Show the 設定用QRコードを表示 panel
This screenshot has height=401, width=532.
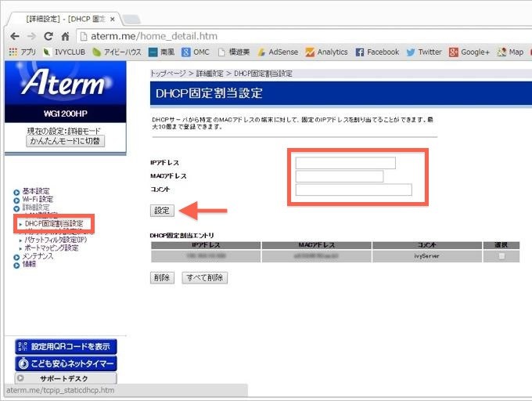[x=66, y=347]
